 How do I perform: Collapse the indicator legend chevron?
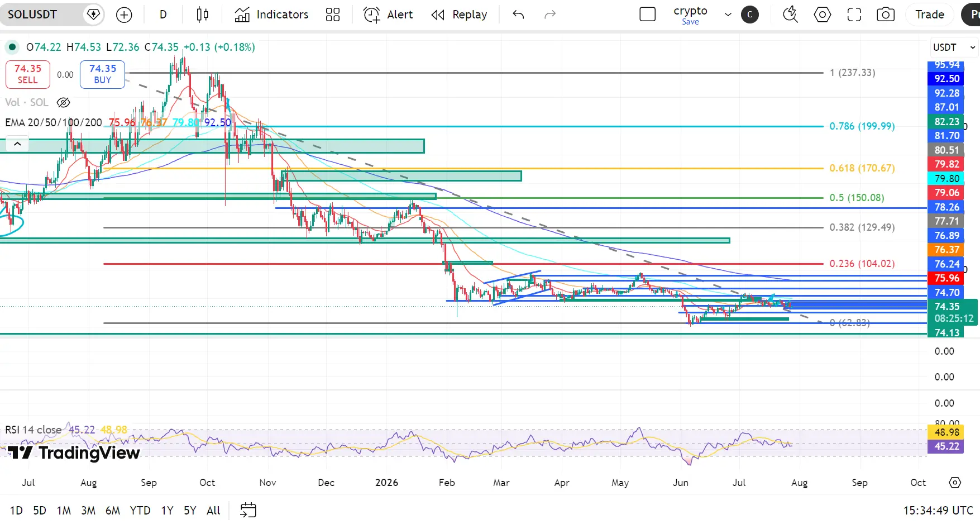[17, 144]
